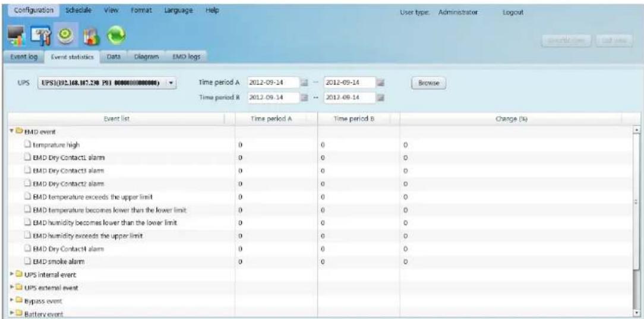Expand the Battery event node
This screenshot has width=644, height=319.
coord(12,314)
